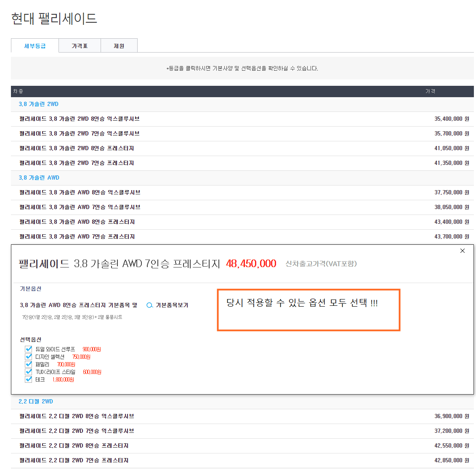Expand 3.8 가솔린 2WD 7인승 익스클루시브 row
Viewport: 476px width, 469px height.
tap(242, 134)
